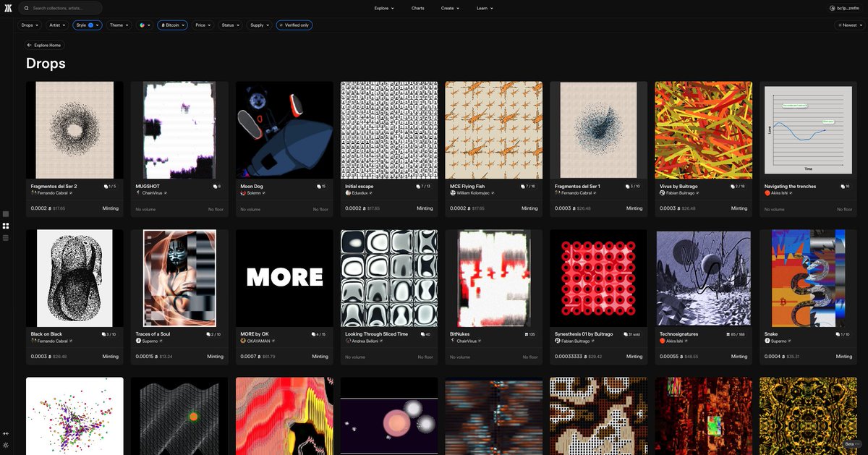Click artist name Akira Ishi under Technosignatures
Viewport: 868px width, 455px height.
(x=674, y=341)
